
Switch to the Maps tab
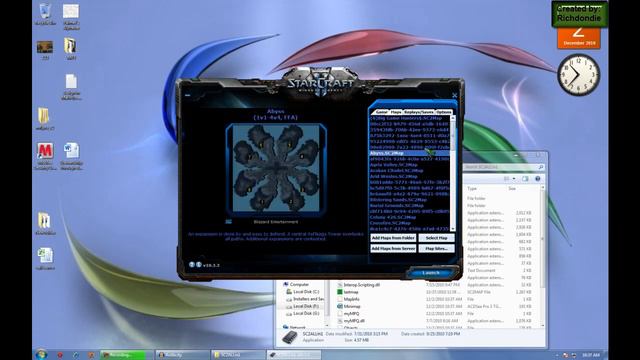click(396, 112)
